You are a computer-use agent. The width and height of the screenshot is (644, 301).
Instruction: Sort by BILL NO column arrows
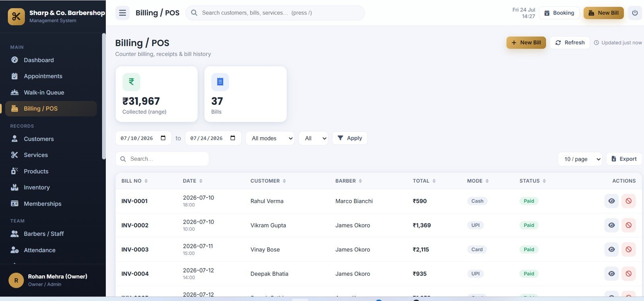click(x=146, y=181)
